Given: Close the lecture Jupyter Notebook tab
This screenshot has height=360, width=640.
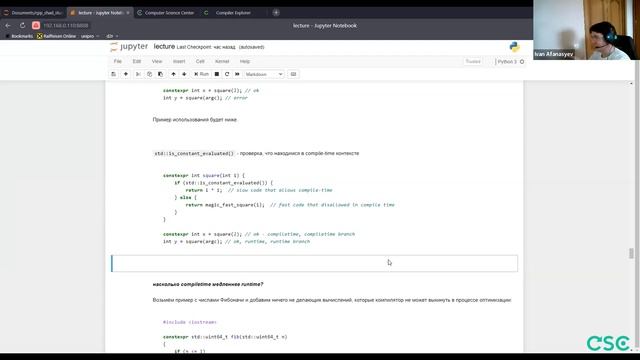Looking at the screenshot, I should 128,13.
